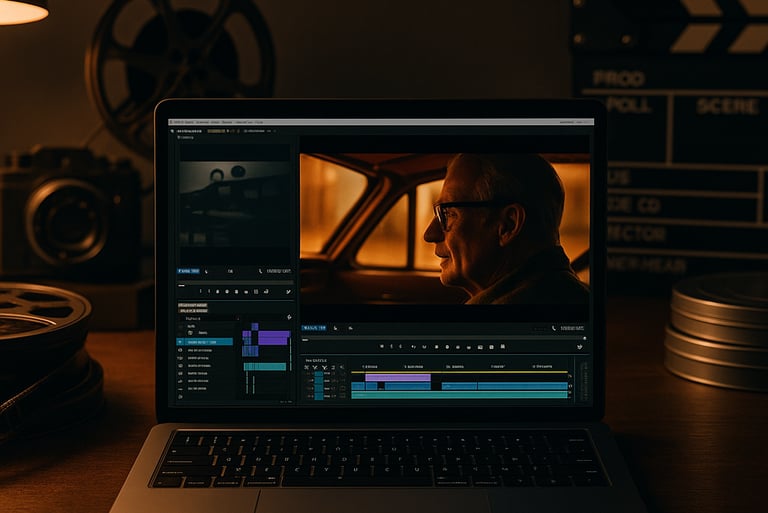Viewport: 768px width, 513px height.
Task: Toggle the blue target button on top timeline track
Action: tap(319, 374)
